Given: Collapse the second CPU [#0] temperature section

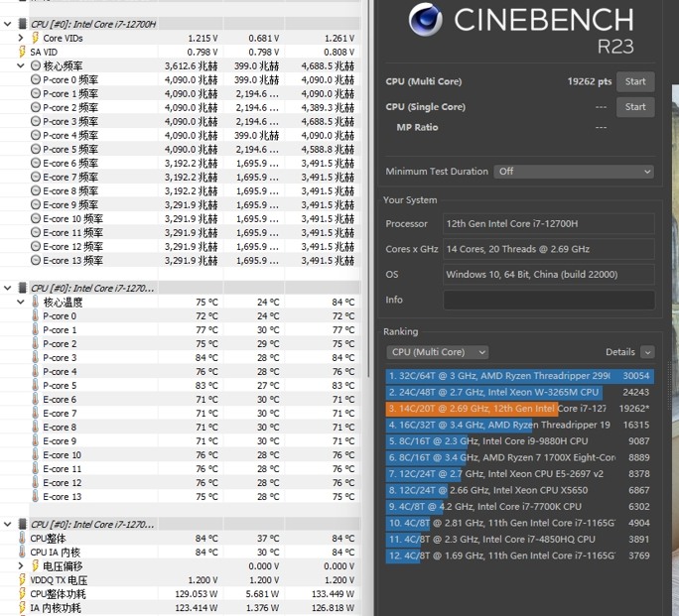Looking at the screenshot, I should 8,288.
